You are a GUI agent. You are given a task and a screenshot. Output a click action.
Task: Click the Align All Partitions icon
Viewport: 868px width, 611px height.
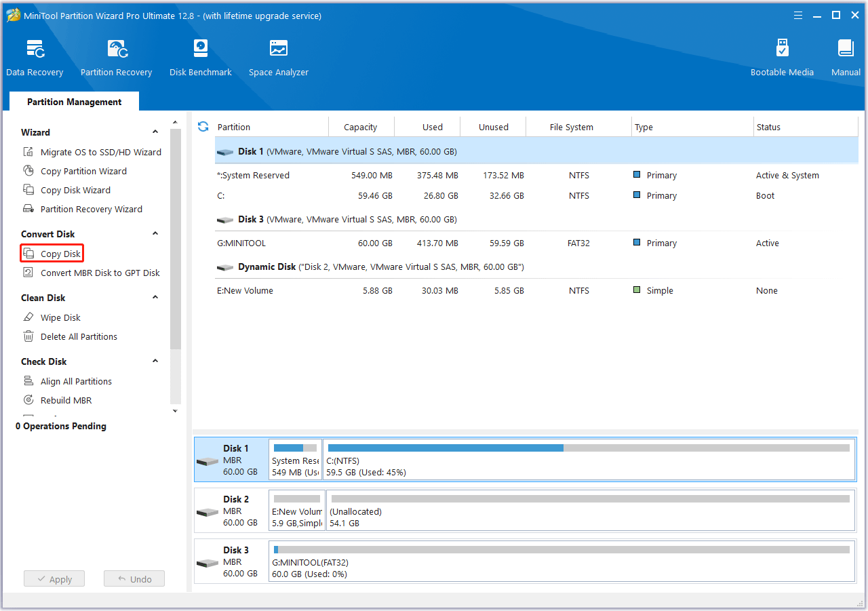(x=28, y=381)
